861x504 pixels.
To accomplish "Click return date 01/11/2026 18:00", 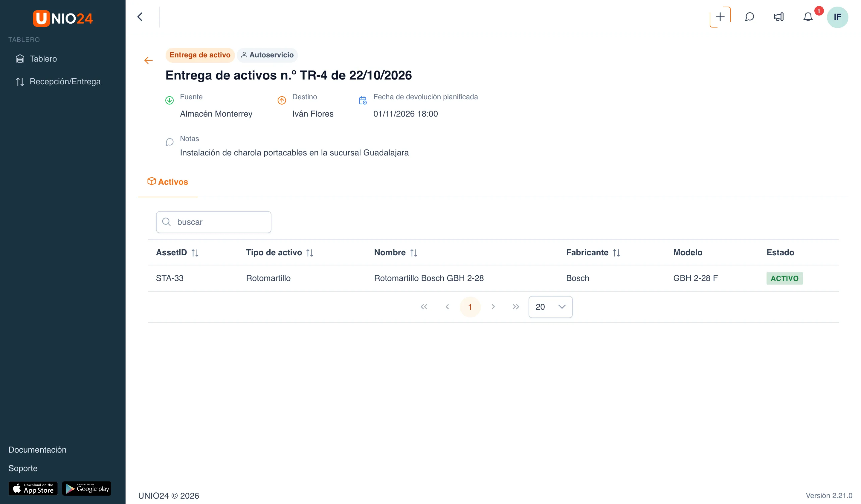I will click(x=405, y=114).
